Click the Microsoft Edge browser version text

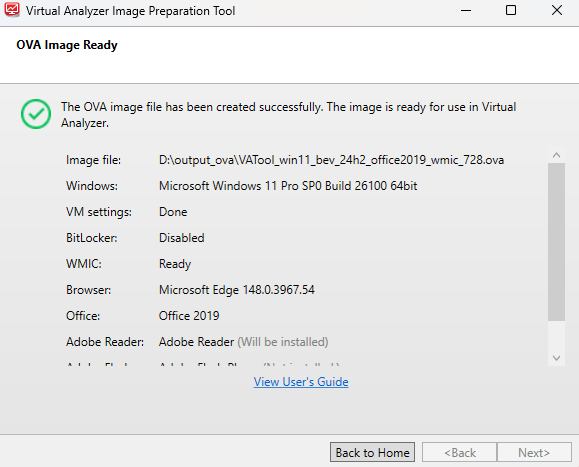(x=237, y=290)
